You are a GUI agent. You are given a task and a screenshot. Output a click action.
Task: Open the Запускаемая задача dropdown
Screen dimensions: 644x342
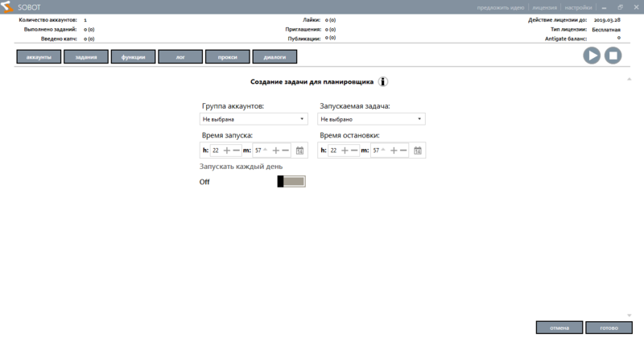371,119
